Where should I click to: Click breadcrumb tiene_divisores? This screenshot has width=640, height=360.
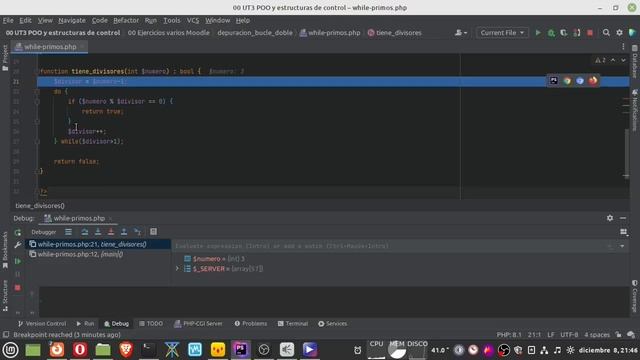395,33
